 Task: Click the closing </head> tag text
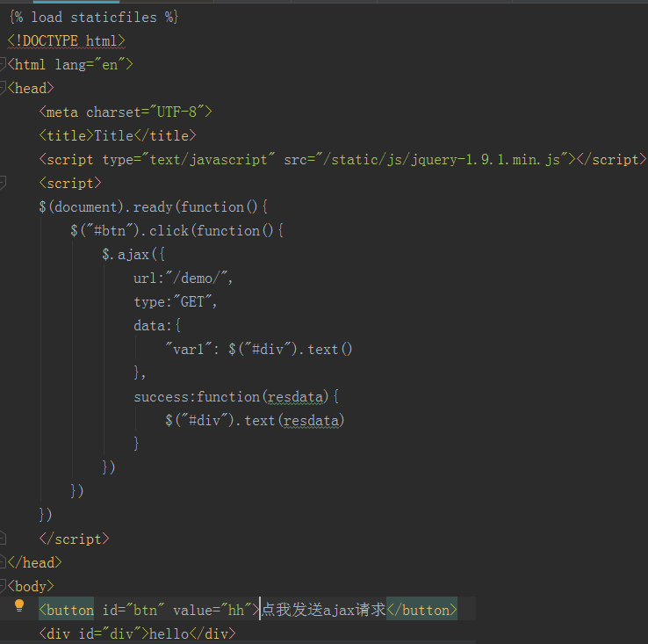click(35, 562)
